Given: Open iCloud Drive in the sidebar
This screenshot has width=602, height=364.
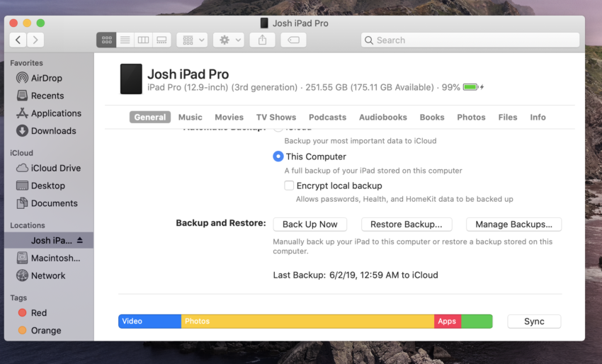Looking at the screenshot, I should pyautogui.click(x=48, y=168).
